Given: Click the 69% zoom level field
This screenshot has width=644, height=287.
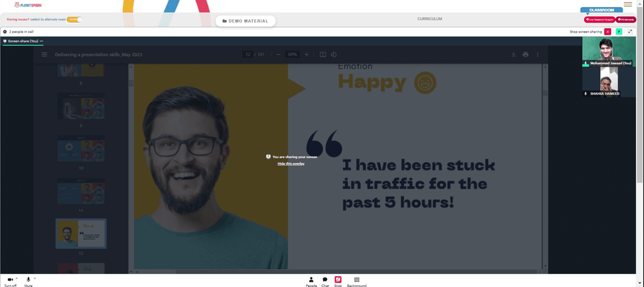Looking at the screenshot, I should pyautogui.click(x=292, y=55).
